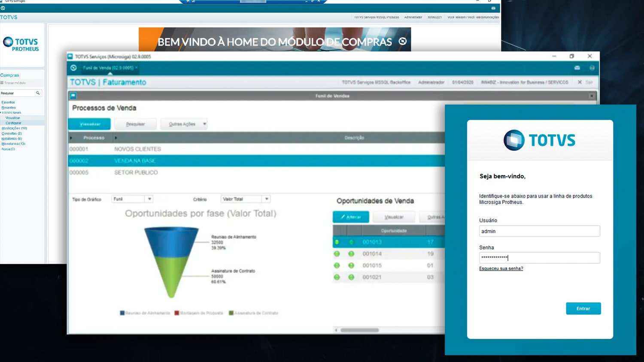Click the scrollbar left arrow under opportunities

336,330
